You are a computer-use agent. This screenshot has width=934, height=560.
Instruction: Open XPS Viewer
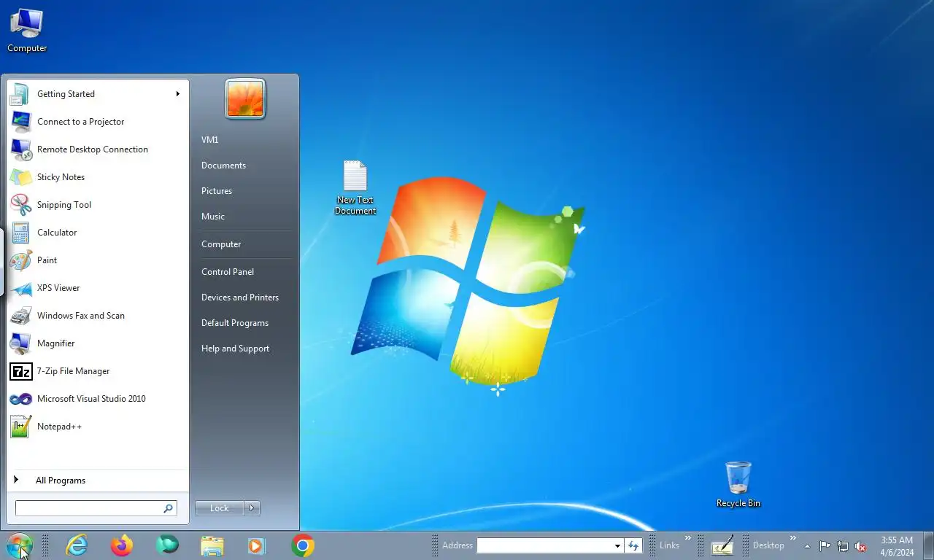98,288
